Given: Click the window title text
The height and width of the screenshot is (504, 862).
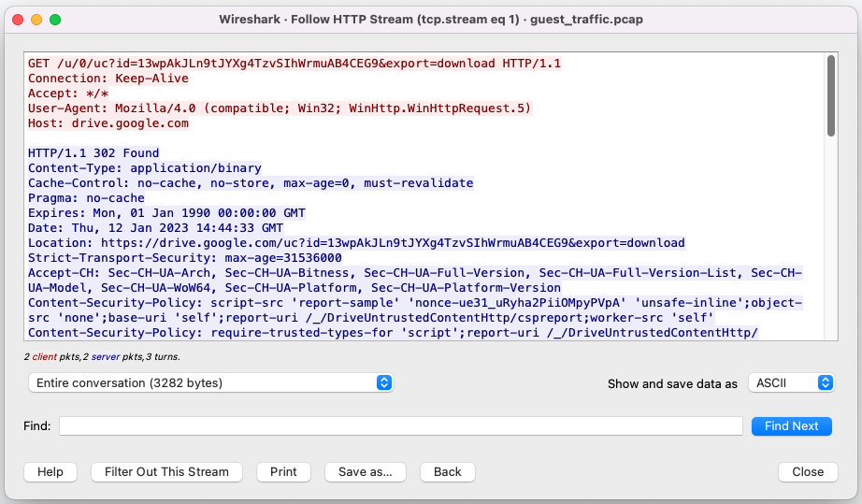Looking at the screenshot, I should (431, 20).
